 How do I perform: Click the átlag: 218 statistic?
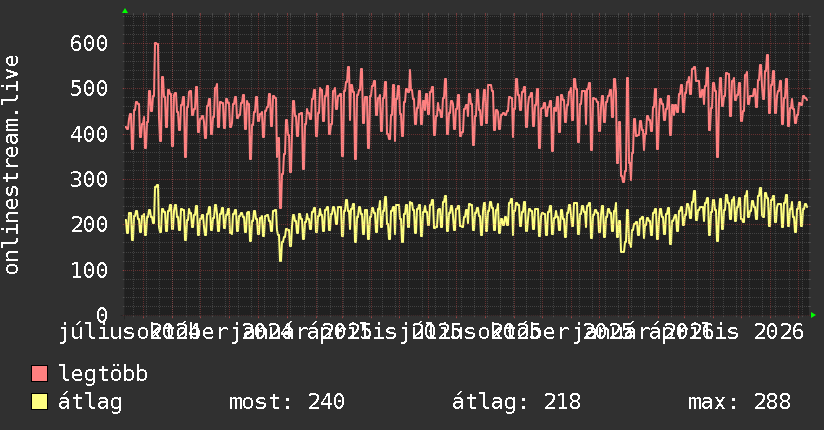click(x=517, y=402)
